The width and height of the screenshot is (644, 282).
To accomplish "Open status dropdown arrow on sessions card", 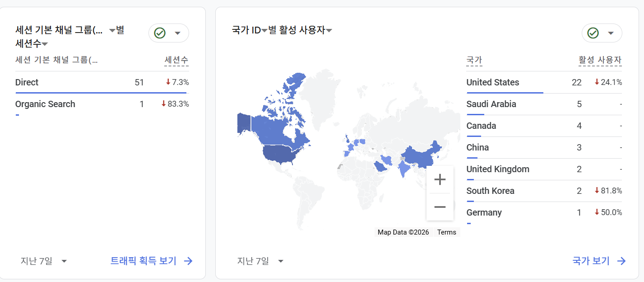I will [x=177, y=33].
